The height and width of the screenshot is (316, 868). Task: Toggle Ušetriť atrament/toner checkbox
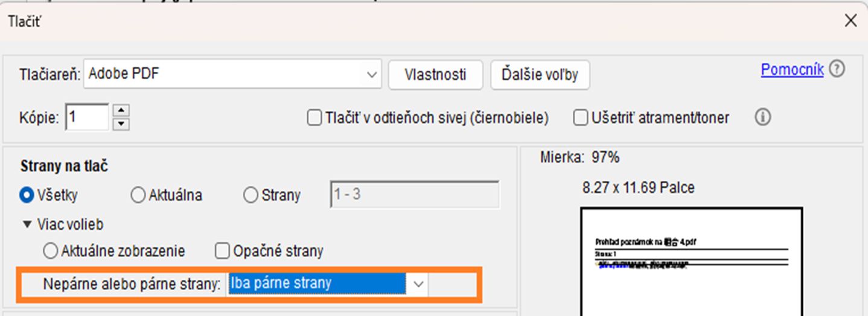point(580,118)
